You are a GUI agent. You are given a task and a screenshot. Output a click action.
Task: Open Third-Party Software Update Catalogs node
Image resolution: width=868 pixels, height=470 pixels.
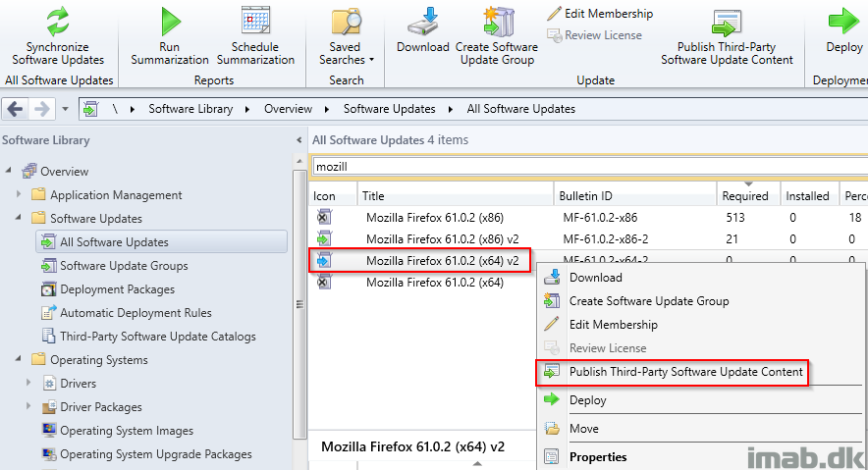pos(158,337)
